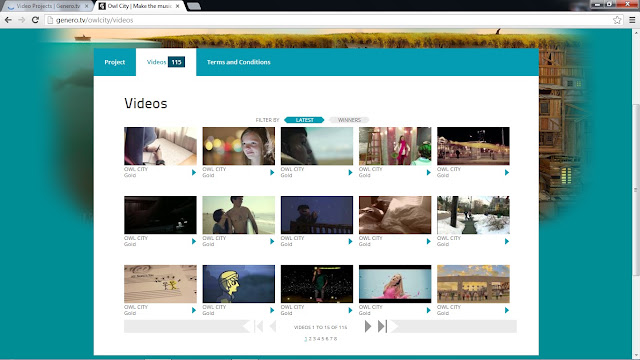Play arrow under the blue night figure video
Screen dimensions: 640x360
tap(350, 242)
